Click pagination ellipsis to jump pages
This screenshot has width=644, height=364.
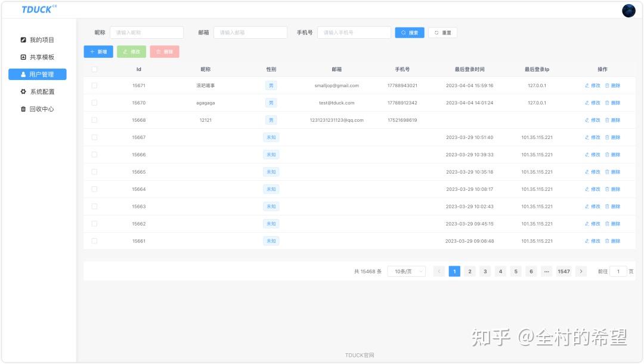[x=546, y=271]
